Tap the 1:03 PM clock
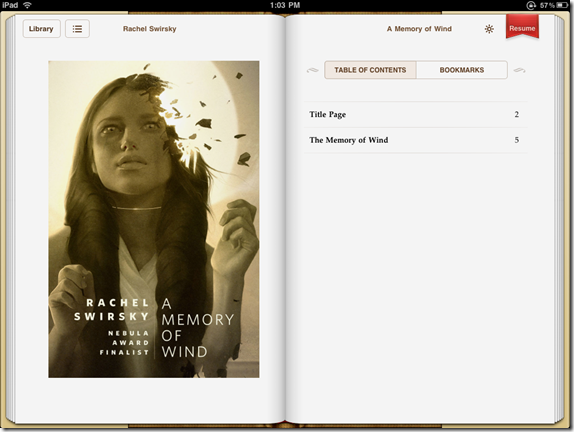Screen dimensions: 574x432 pyautogui.click(x=285, y=5)
